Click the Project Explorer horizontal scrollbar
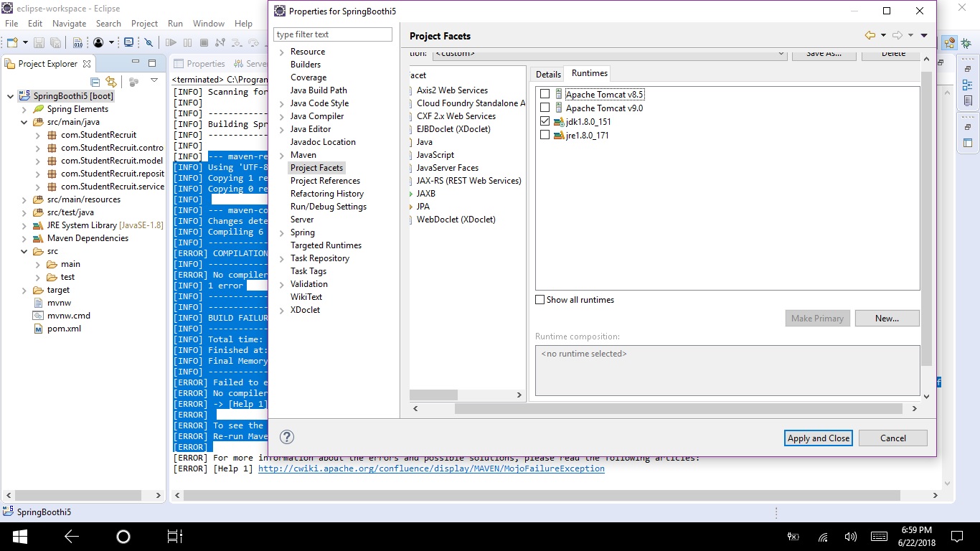This screenshot has width=980, height=551. pyautogui.click(x=79, y=495)
